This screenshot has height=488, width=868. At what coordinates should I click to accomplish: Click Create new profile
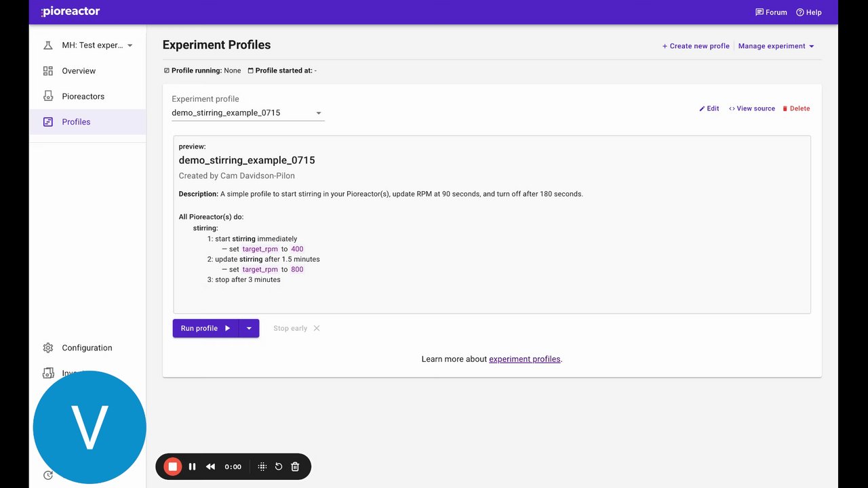pyautogui.click(x=696, y=46)
